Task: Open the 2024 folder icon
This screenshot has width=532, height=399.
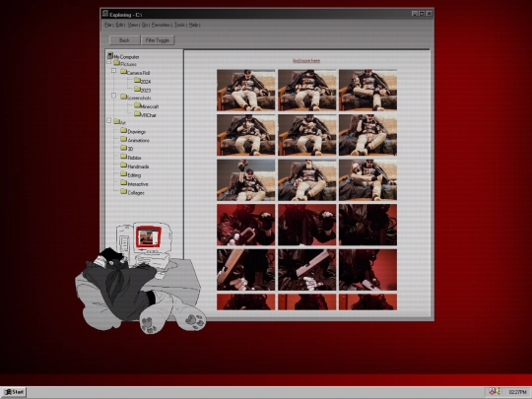Action: click(137, 81)
